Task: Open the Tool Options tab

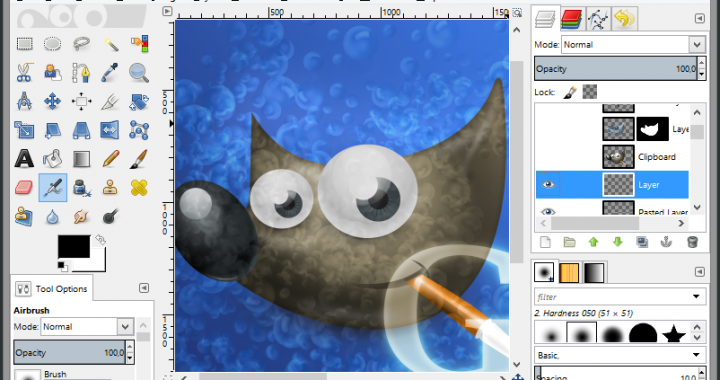Action: click(51, 289)
